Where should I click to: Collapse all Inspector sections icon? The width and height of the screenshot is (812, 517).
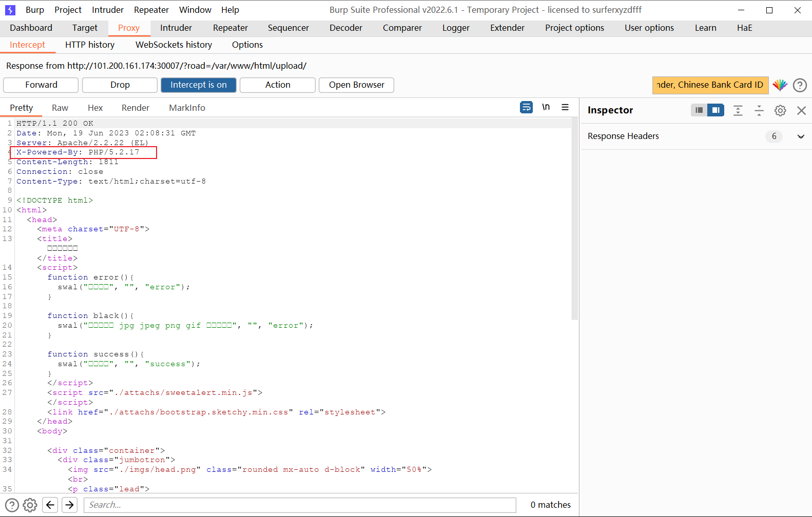[x=759, y=110]
